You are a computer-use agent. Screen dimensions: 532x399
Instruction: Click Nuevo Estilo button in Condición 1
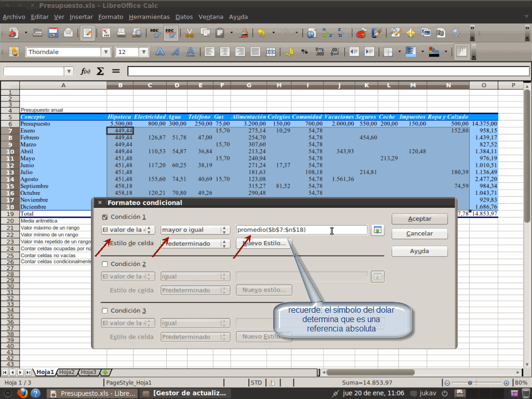pos(264,243)
